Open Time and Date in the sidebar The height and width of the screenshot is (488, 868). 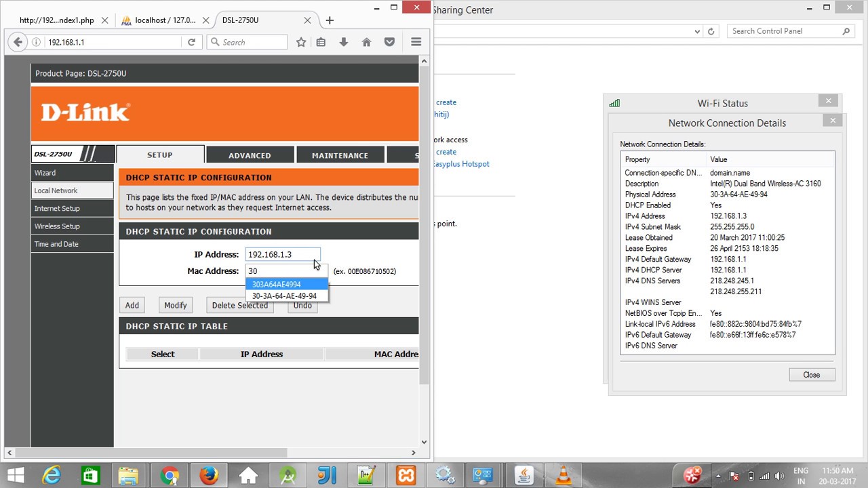[73, 244]
